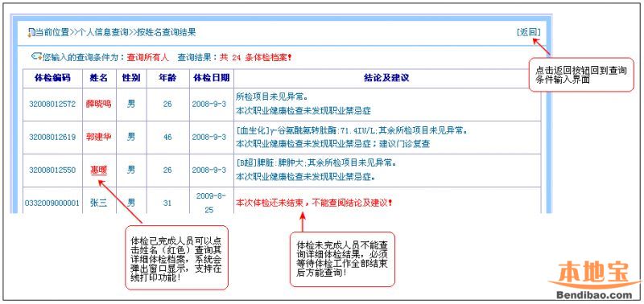This screenshot has height=304, width=644.
Task: Open 郭建华's exam record
Action: (98, 137)
